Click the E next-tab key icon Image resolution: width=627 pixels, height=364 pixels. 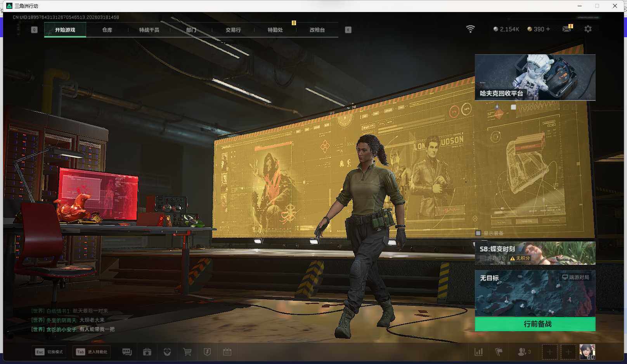[x=348, y=30]
